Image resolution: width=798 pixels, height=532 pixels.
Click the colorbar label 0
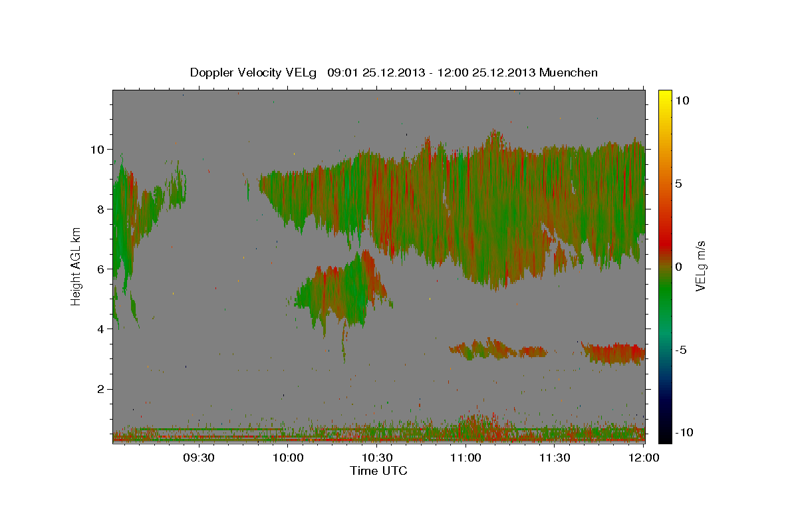tap(679, 267)
